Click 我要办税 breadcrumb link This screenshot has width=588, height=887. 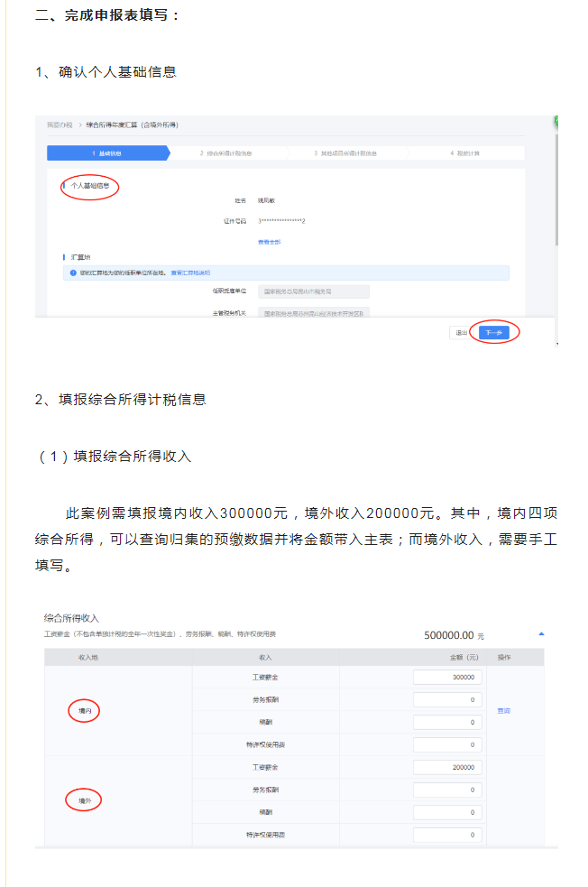click(59, 125)
